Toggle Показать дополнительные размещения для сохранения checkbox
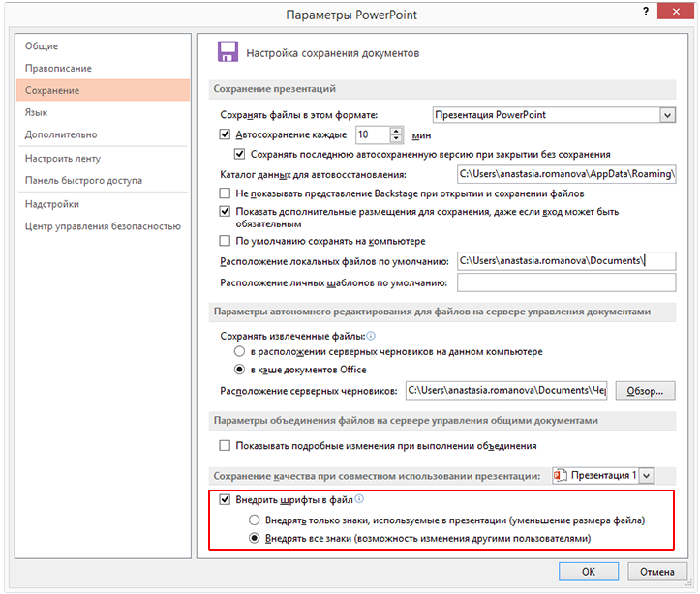 click(225, 211)
